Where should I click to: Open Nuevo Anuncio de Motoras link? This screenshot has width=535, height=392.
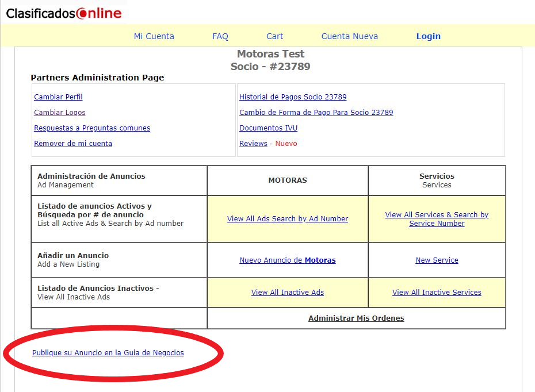pyautogui.click(x=288, y=260)
